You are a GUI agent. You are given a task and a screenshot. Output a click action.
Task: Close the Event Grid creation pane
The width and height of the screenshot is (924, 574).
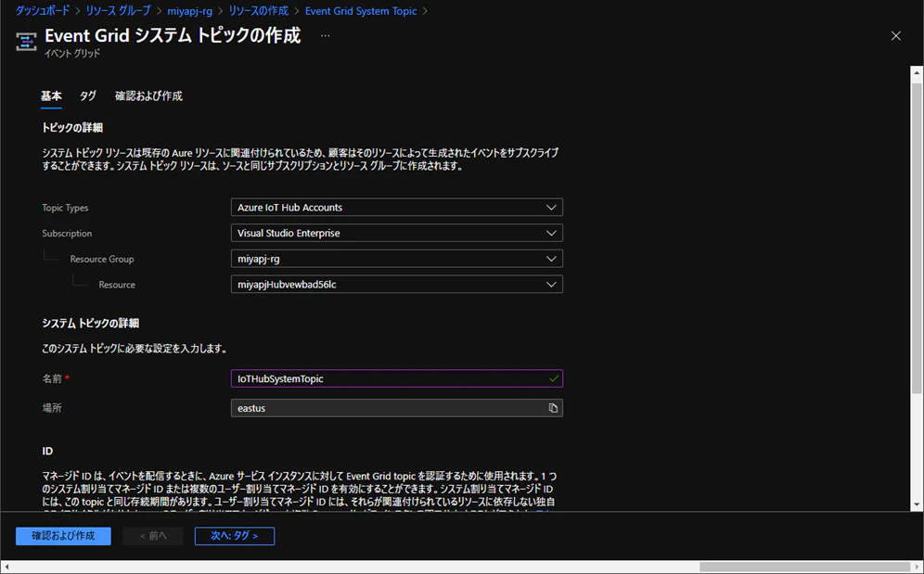click(896, 36)
